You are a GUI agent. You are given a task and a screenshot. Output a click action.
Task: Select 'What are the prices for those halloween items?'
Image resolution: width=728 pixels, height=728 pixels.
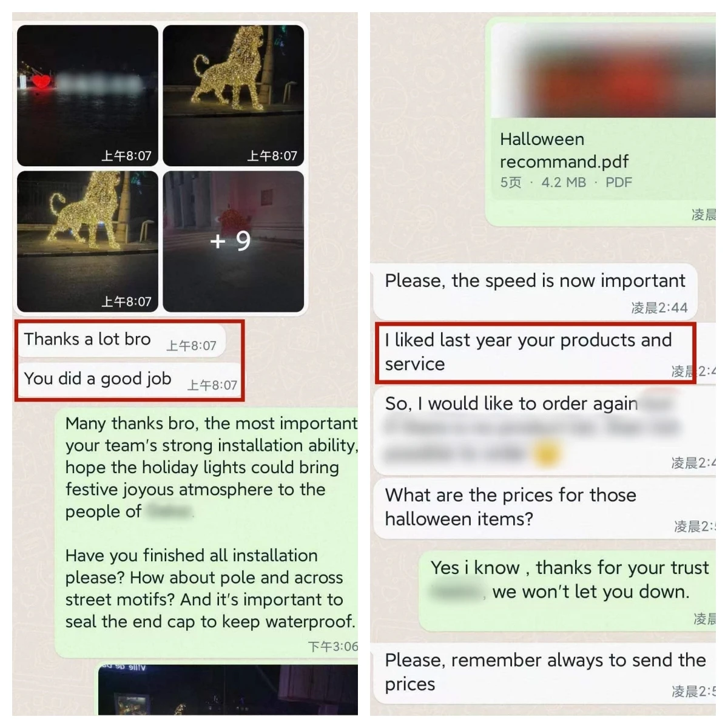coord(545,508)
